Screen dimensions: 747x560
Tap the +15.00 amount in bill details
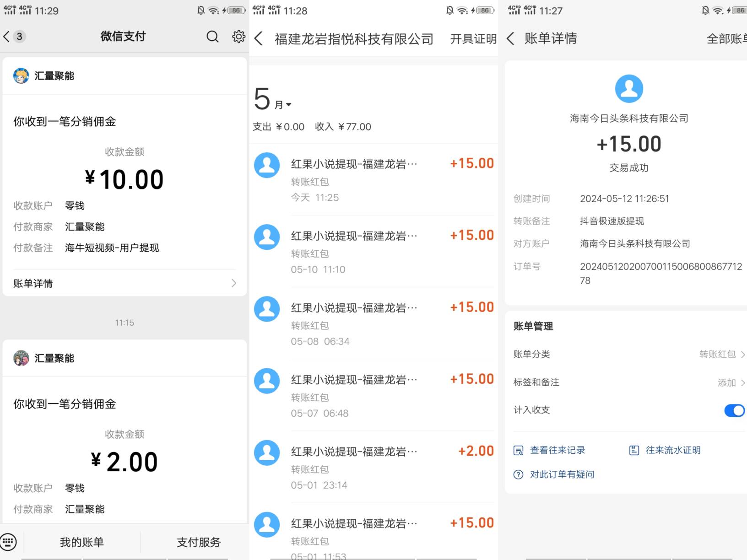(629, 144)
